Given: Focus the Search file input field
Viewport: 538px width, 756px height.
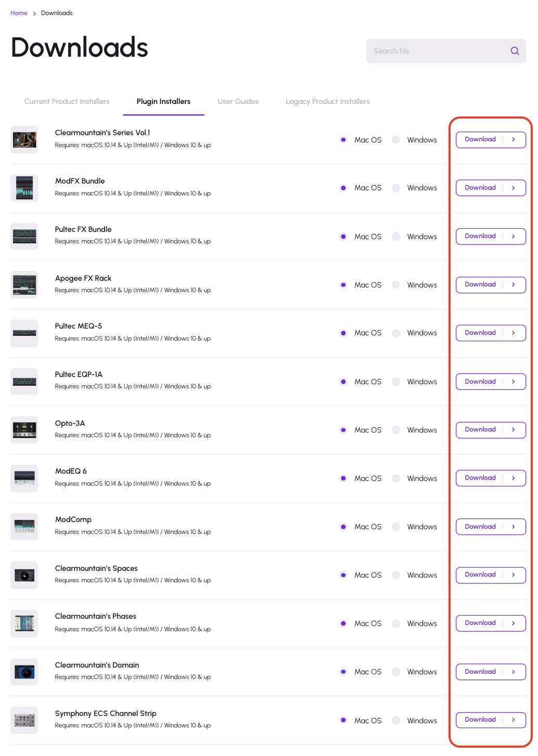Looking at the screenshot, I should tap(437, 51).
